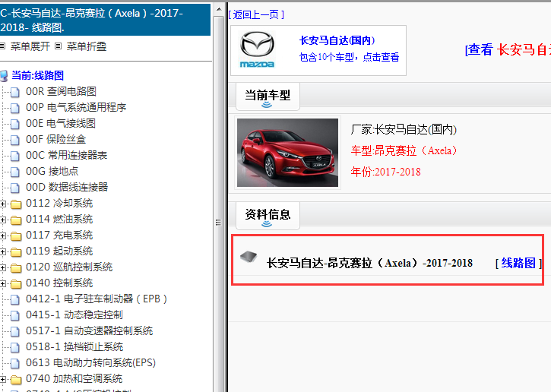Click the 菜单折叠 text to fold the menu

87,46
